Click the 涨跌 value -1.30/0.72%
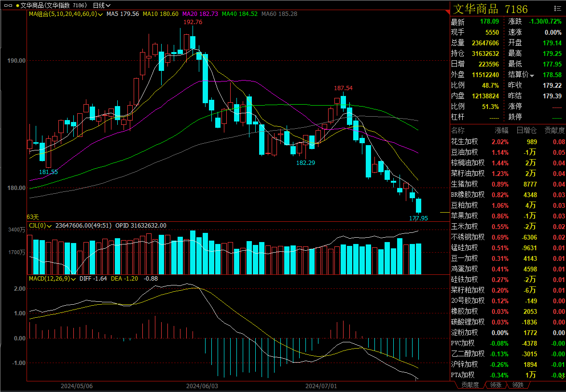Screen dimensions: 566x392 (x=545, y=22)
